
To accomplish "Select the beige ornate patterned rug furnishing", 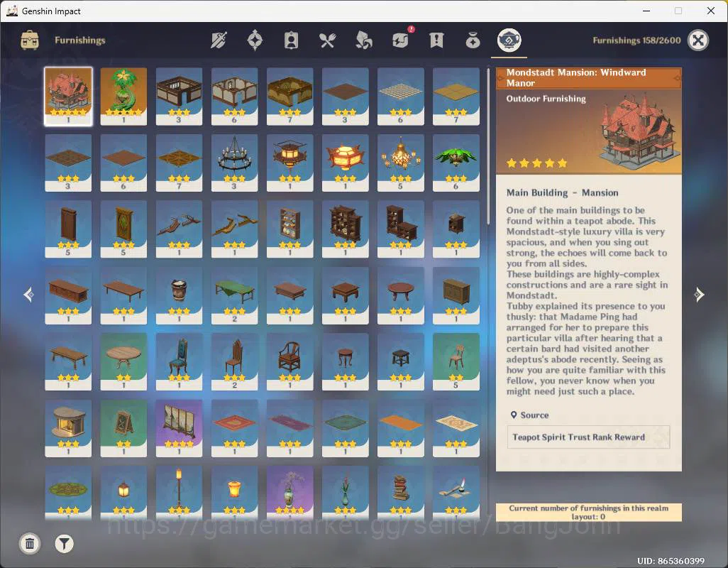I will [x=456, y=428].
